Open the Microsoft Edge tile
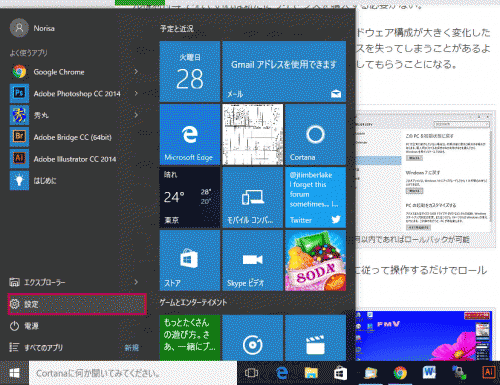The image size is (500, 385). click(190, 134)
